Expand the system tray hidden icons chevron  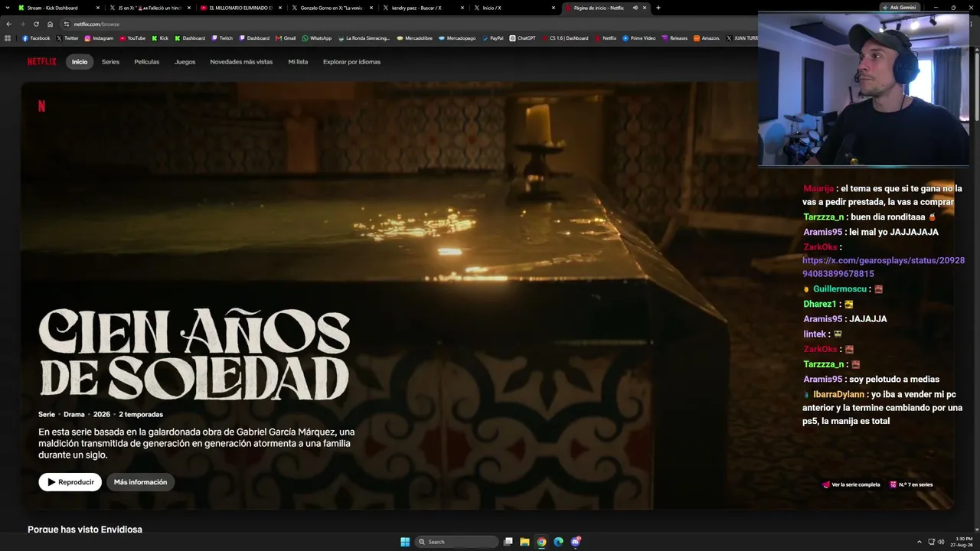(x=920, y=542)
